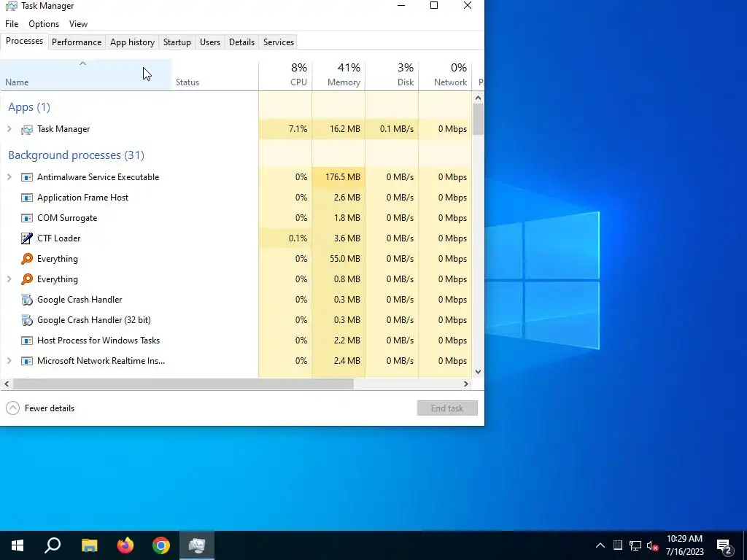Click the Google Crash Handler (32 bit) icon

(27, 320)
